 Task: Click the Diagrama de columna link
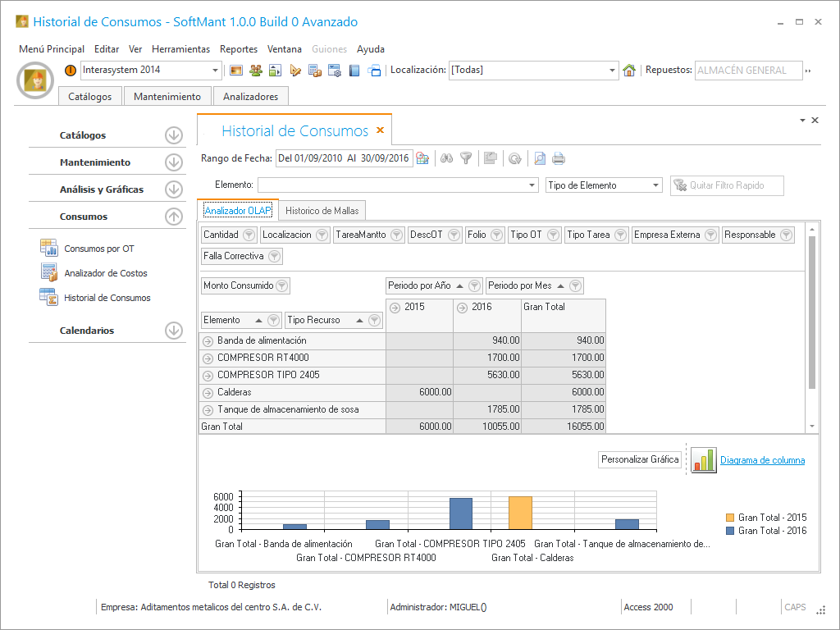762,460
